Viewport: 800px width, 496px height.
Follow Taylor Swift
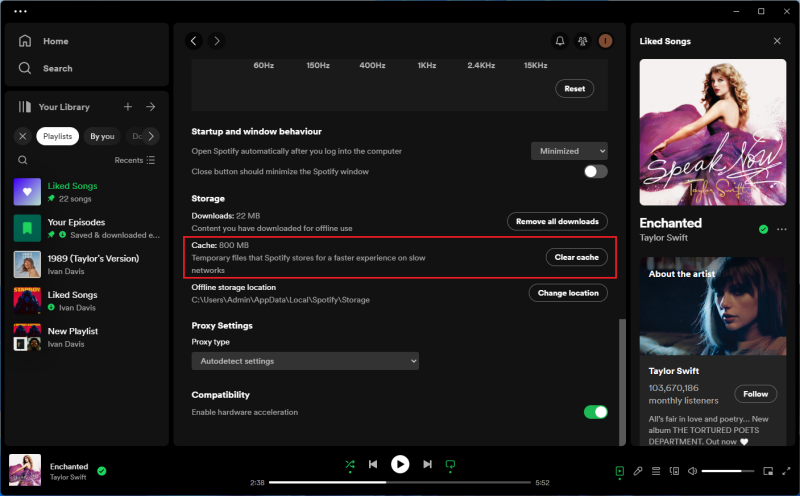point(755,394)
